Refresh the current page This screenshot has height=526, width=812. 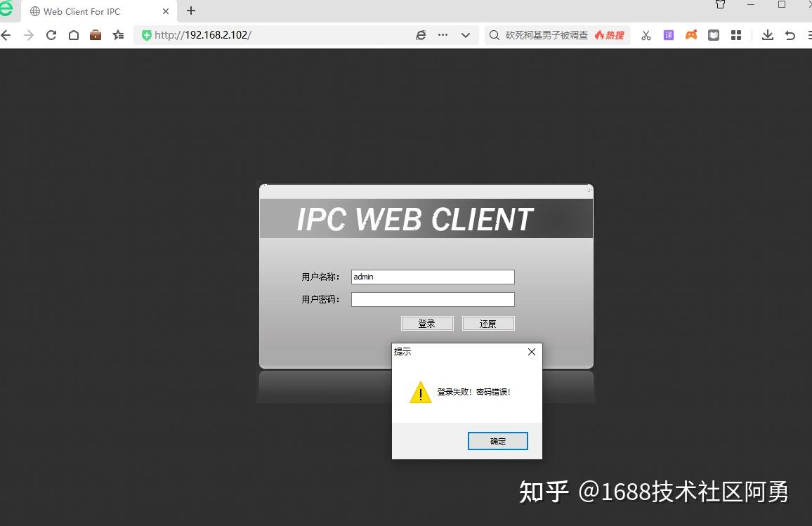pos(51,34)
